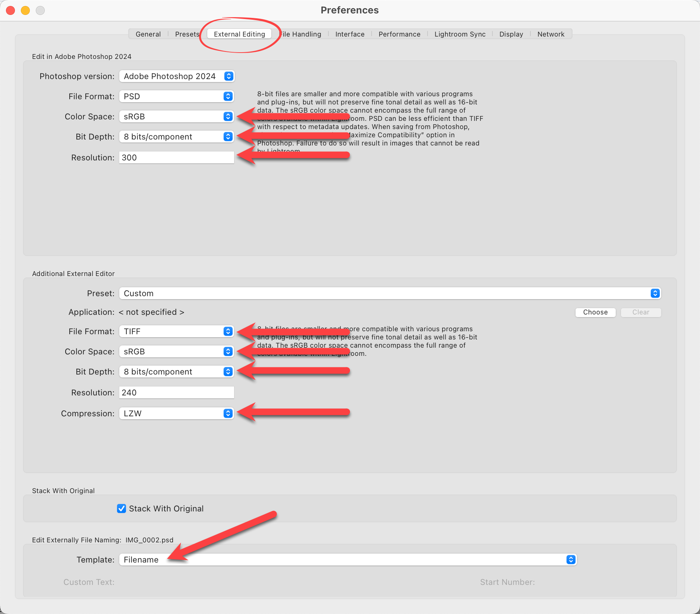
Task: Uncheck the Stack With Original checkbox
Action: tap(122, 508)
